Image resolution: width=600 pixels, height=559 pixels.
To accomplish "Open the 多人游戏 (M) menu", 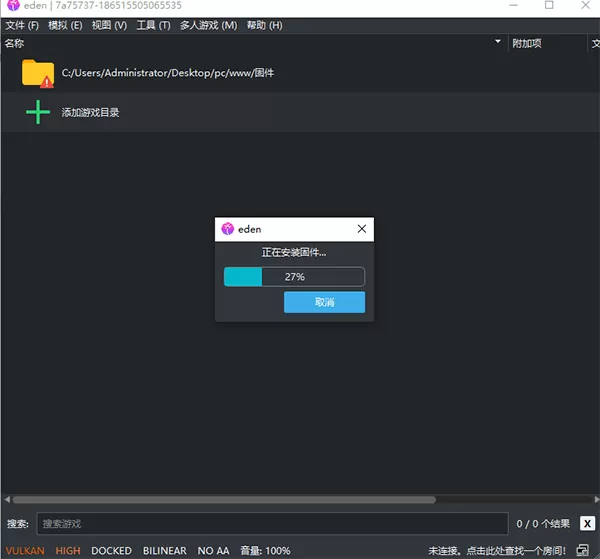I will click(209, 25).
